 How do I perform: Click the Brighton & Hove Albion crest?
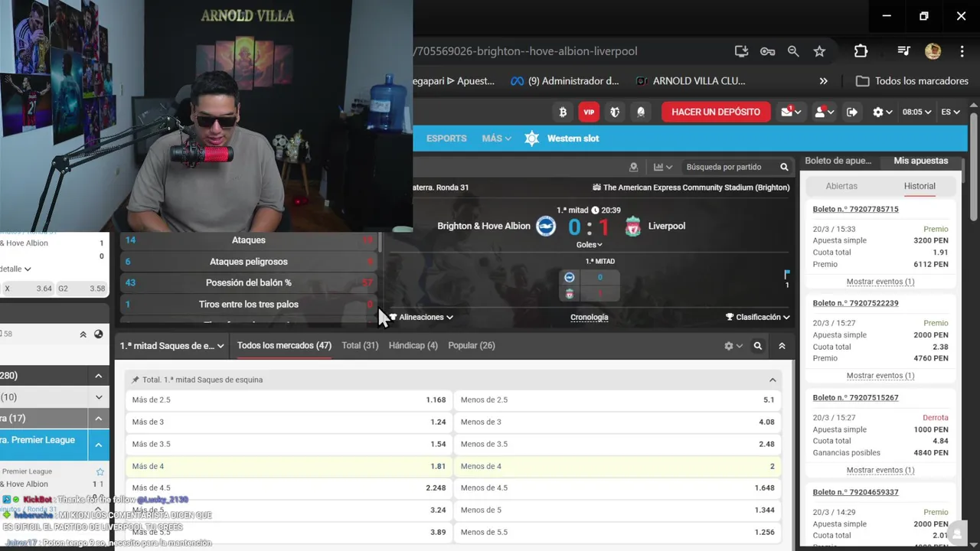[x=546, y=226]
